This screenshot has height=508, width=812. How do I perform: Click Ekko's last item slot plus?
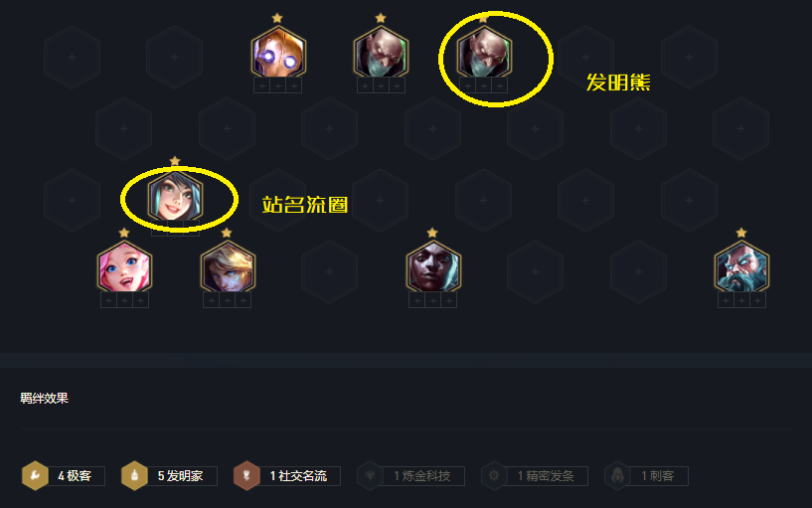pos(449,300)
